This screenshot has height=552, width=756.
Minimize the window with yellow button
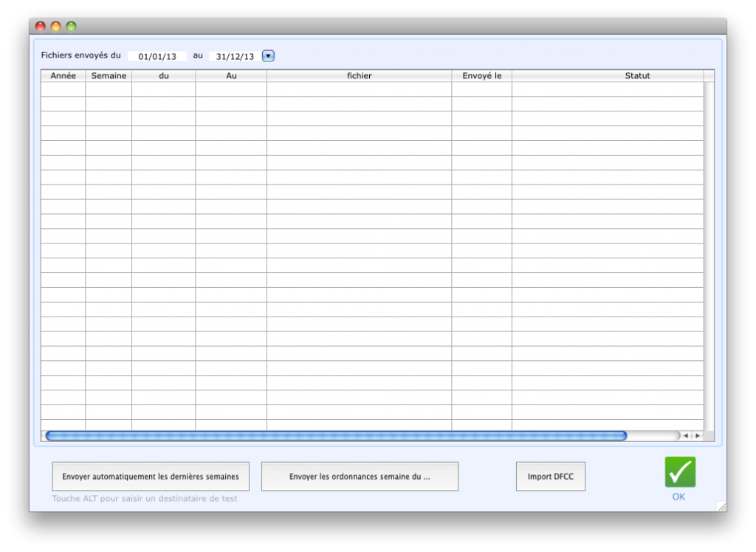click(56, 27)
